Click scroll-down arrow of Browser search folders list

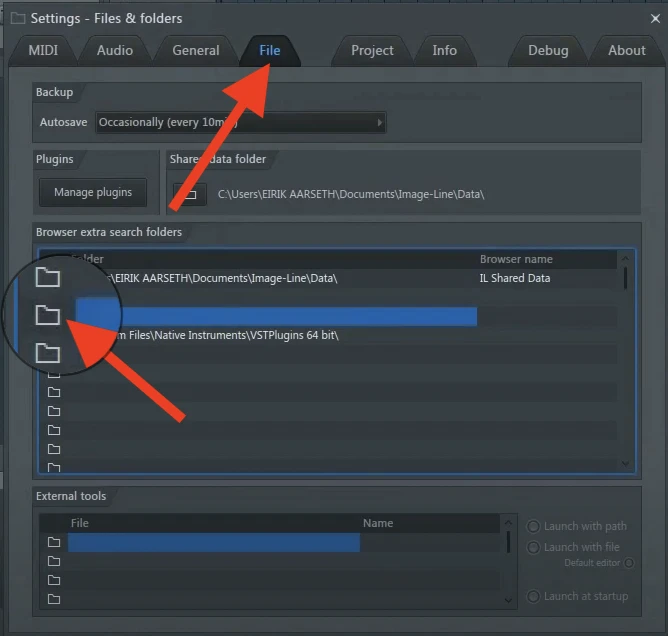pos(626,463)
